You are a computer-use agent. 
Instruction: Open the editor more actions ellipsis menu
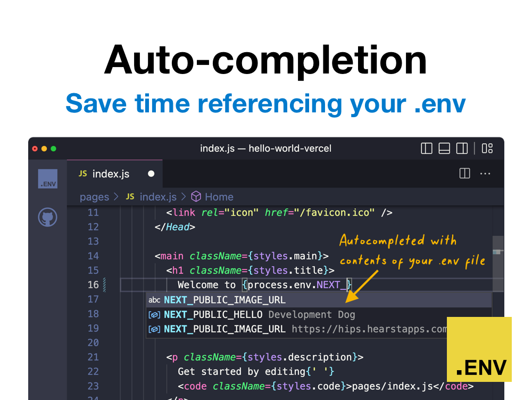pyautogui.click(x=485, y=173)
